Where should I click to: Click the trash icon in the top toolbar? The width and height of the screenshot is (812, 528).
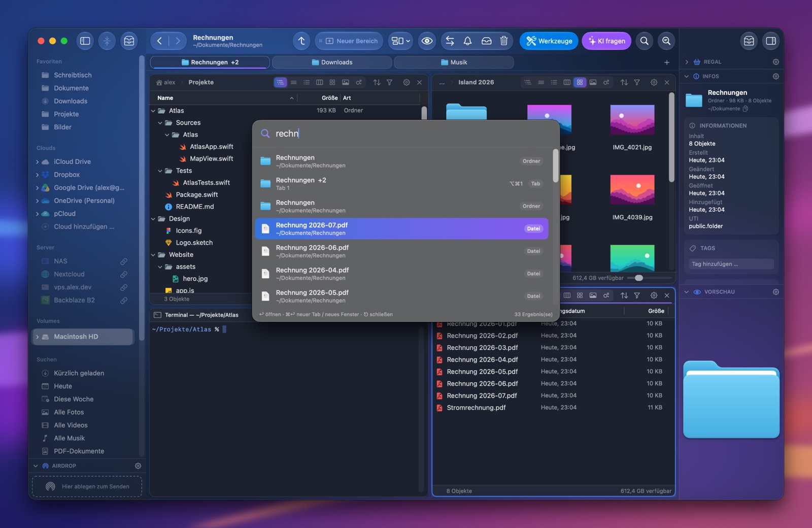[x=504, y=41]
